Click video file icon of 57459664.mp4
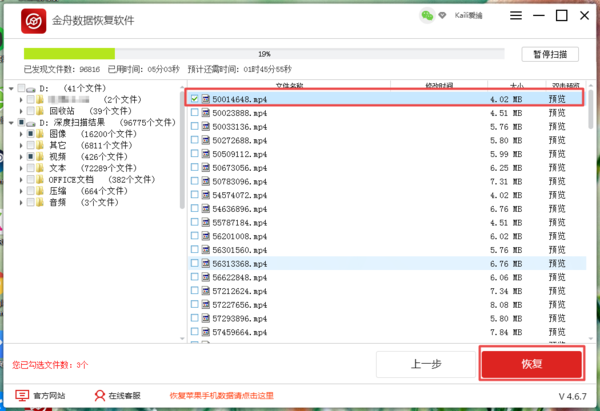 205,332
